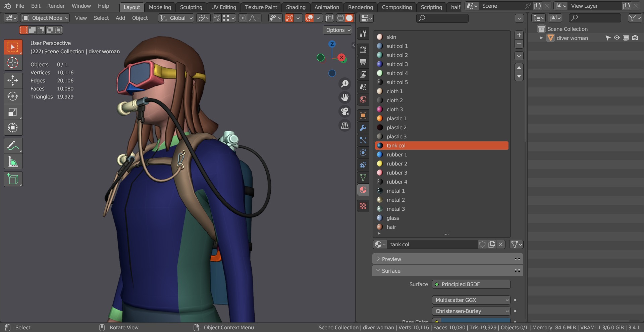Select the Measure tool
Viewport: 644px width, 332px height.
13,161
